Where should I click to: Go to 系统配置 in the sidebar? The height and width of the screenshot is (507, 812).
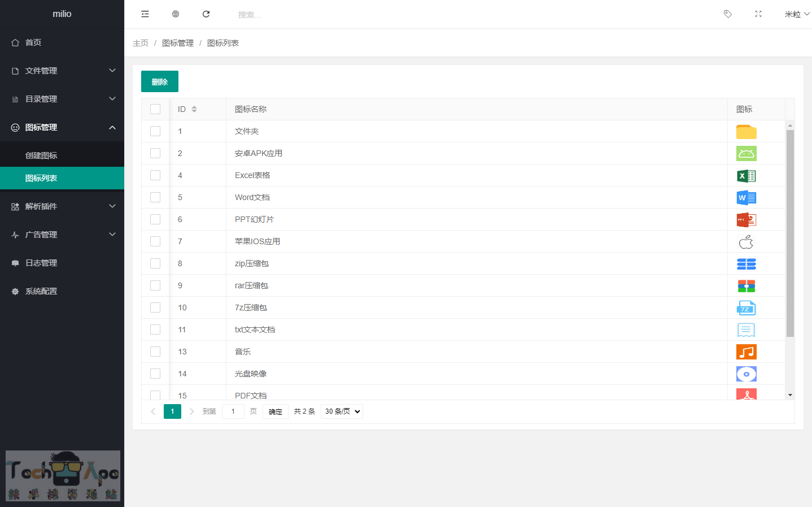(41, 291)
